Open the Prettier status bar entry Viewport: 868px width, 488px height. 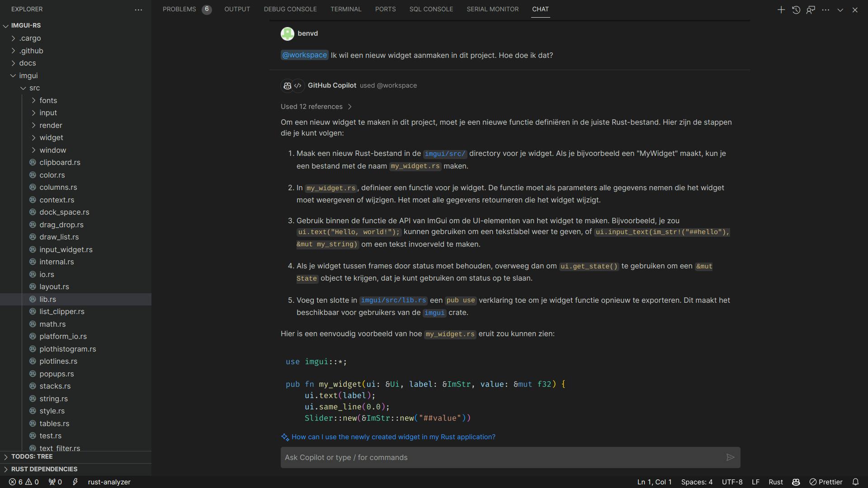[827, 482]
